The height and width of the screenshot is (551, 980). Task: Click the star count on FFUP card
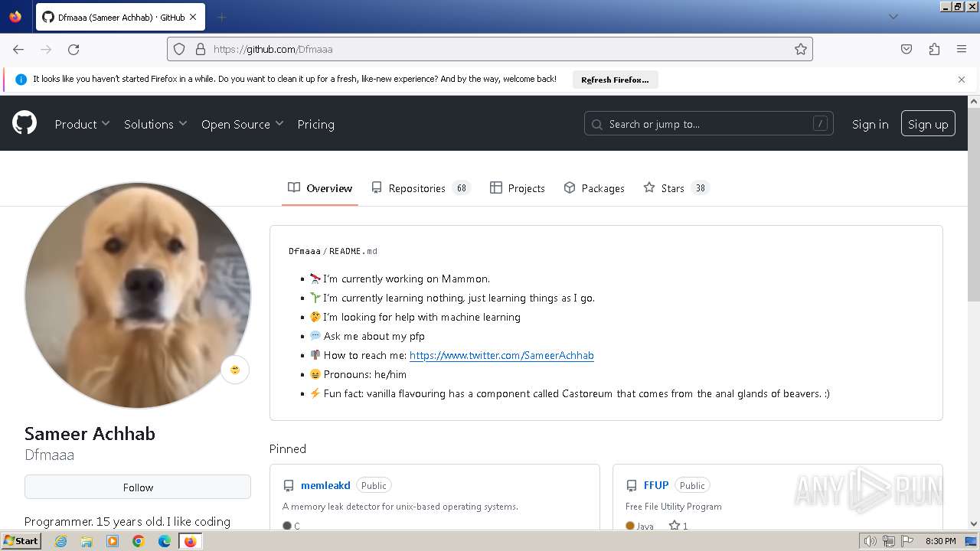click(x=678, y=526)
